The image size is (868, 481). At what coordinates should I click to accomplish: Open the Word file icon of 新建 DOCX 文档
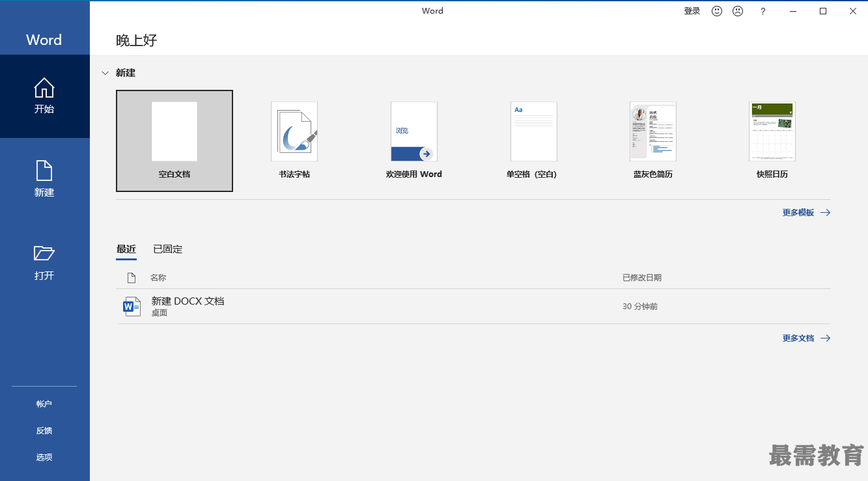[132, 306]
